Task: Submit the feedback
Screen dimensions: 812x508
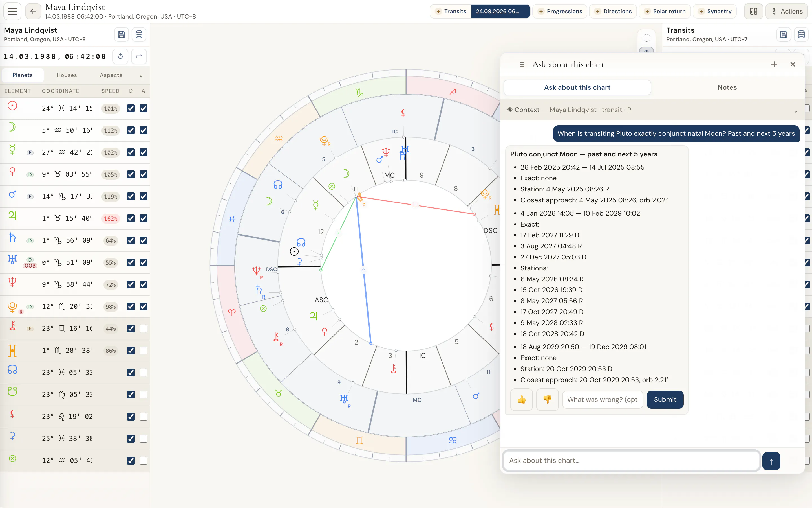Action: tap(665, 399)
